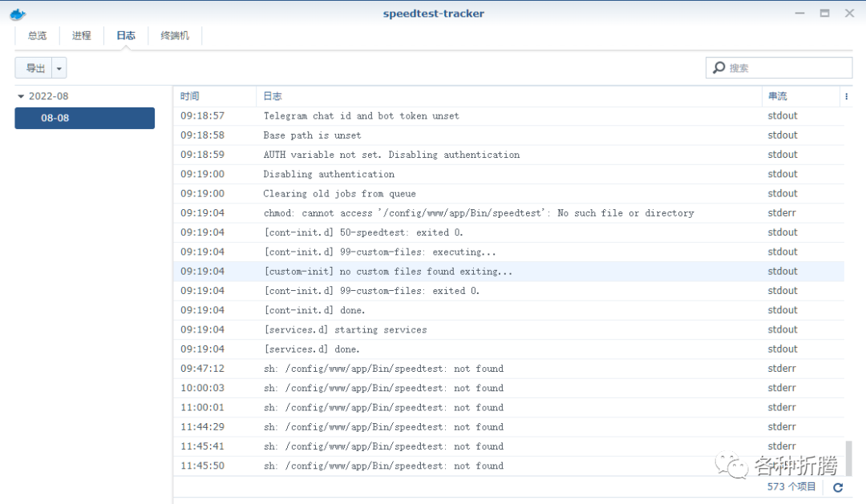Select the chmod cannot access log entry
The image size is (866, 504).
478,213
